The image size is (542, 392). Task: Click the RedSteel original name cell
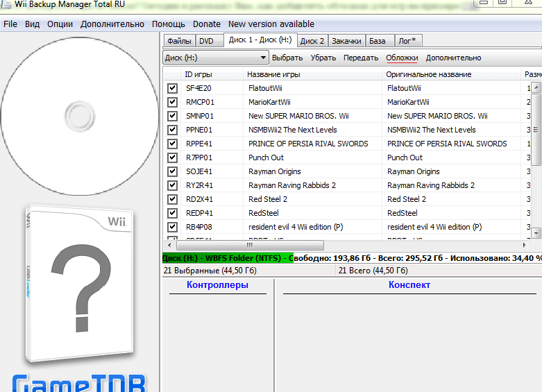403,213
